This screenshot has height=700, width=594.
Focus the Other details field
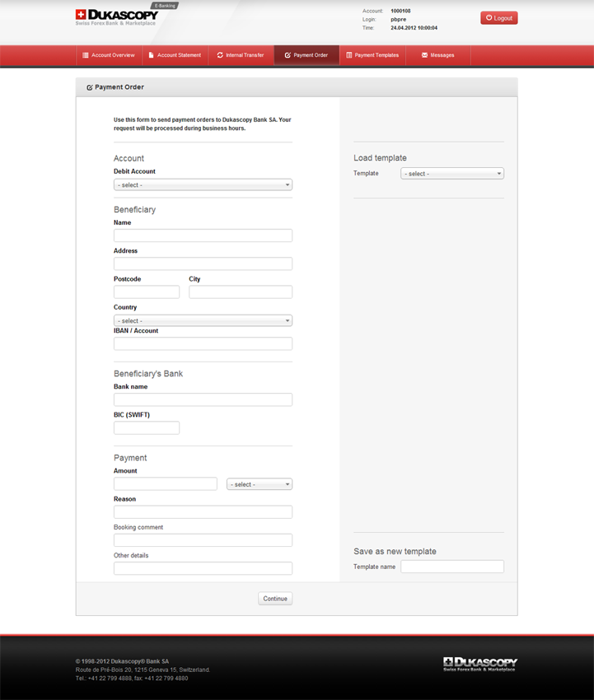tap(203, 568)
